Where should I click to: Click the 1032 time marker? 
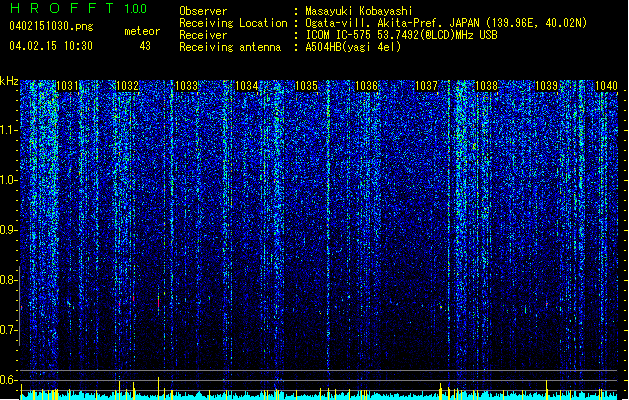[x=127, y=86]
